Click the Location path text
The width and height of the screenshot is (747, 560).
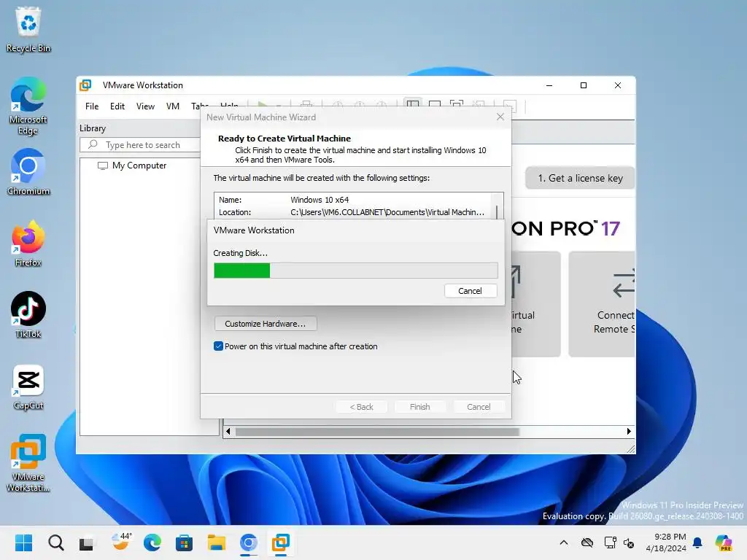(x=387, y=212)
